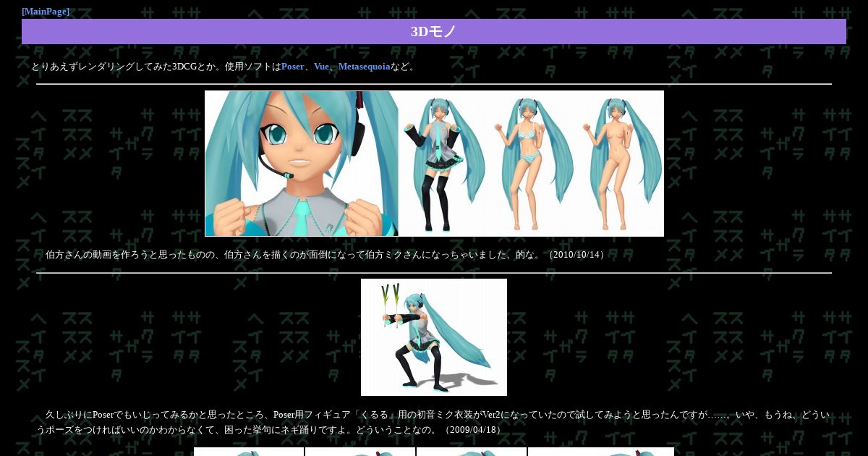The height and width of the screenshot is (456, 868).
Task: Click the 2009/04/18 caption paragraph
Action: click(434, 422)
